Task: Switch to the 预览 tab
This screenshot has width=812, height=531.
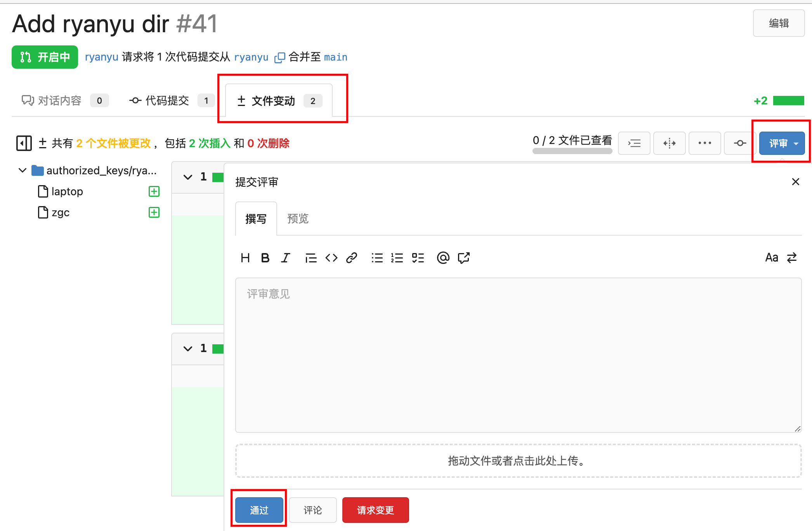Action: 298,219
